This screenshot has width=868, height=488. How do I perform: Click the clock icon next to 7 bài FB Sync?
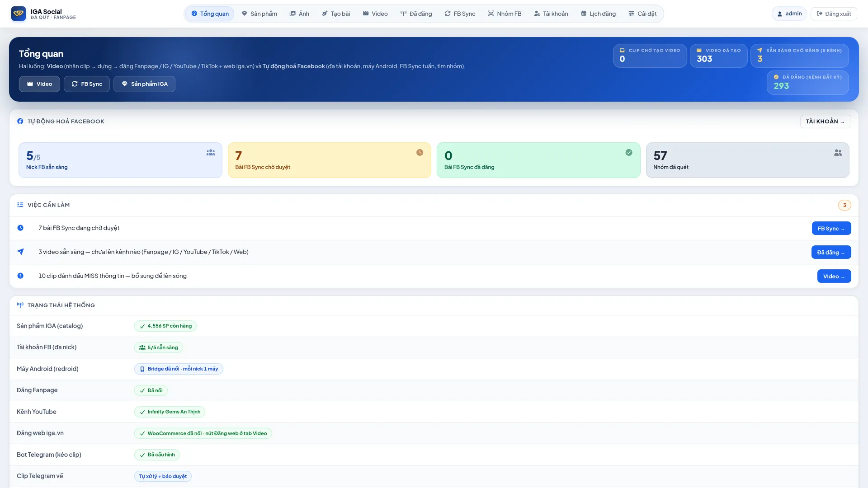(x=20, y=228)
